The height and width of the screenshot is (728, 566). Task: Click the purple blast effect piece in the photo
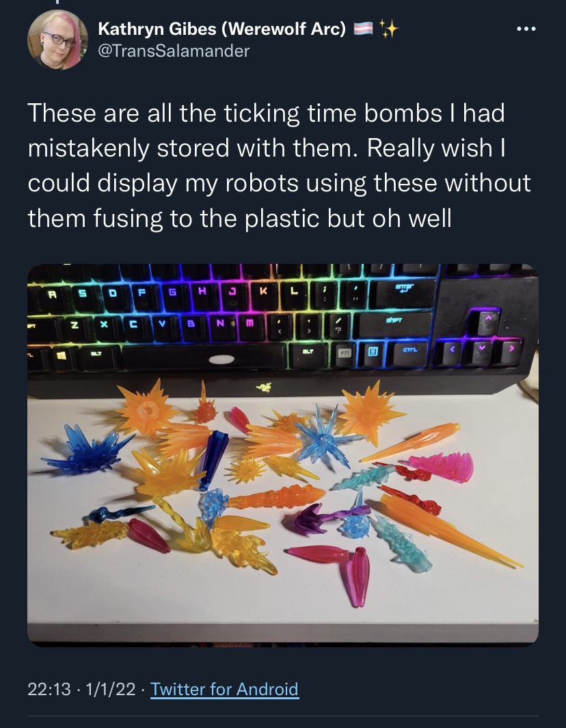tap(325, 517)
